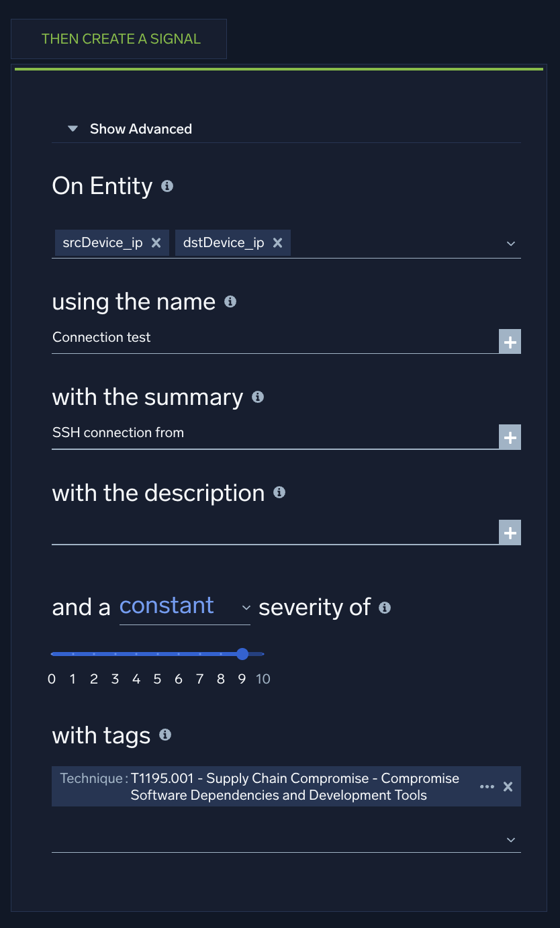Image resolution: width=560 pixels, height=928 pixels.
Task: Click the plus icon beside the name field
Action: pyautogui.click(x=510, y=341)
